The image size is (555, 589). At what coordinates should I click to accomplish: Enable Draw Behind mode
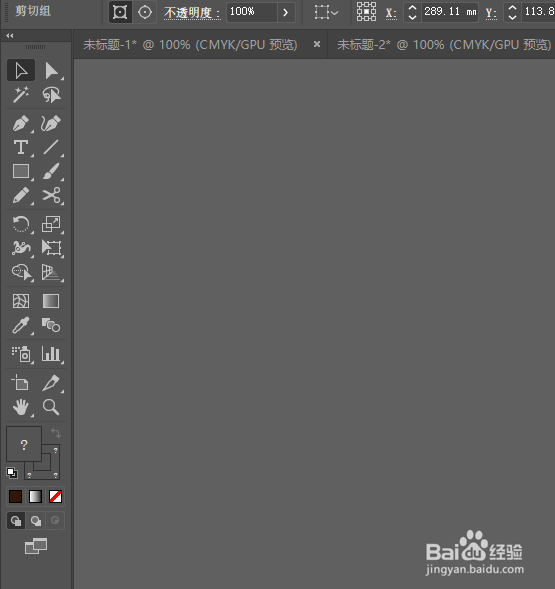36,521
